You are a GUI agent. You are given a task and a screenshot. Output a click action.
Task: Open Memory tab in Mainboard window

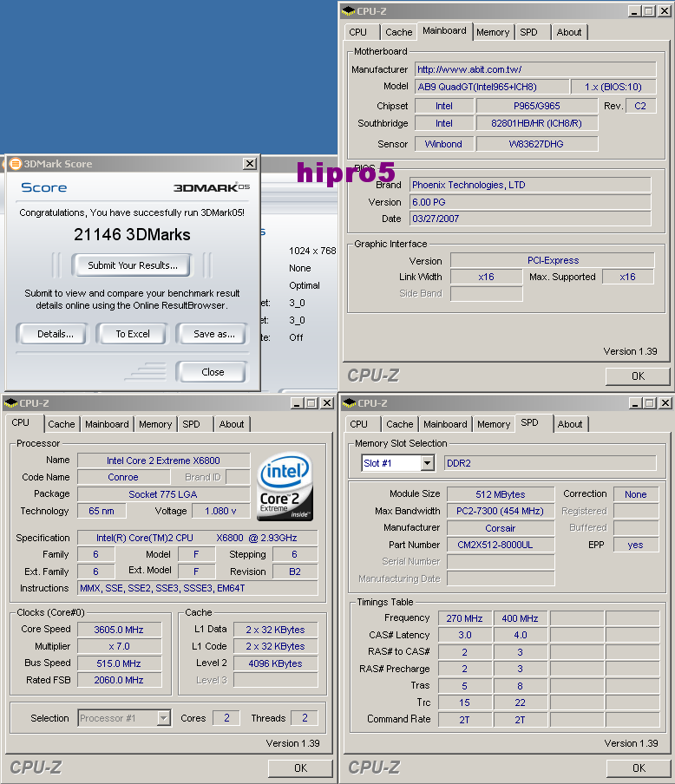point(493,32)
